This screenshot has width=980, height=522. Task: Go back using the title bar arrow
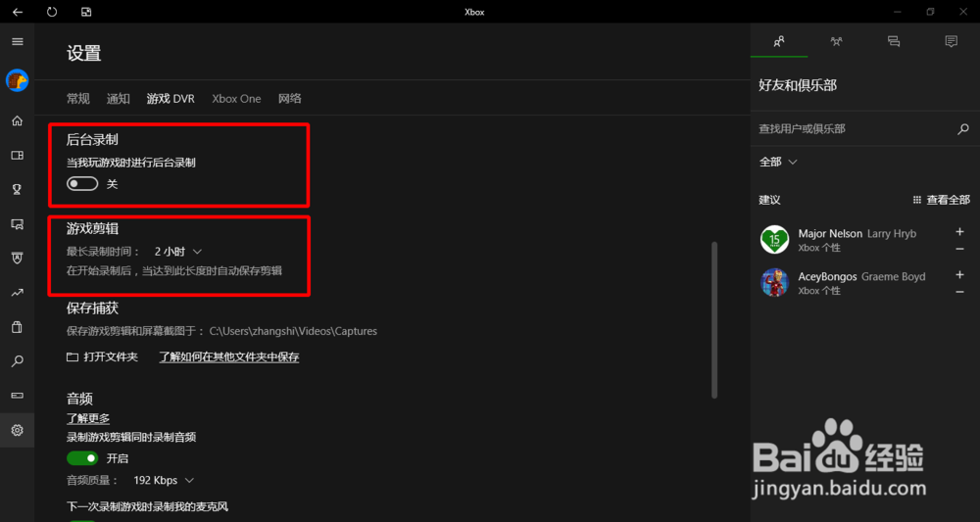(x=18, y=11)
